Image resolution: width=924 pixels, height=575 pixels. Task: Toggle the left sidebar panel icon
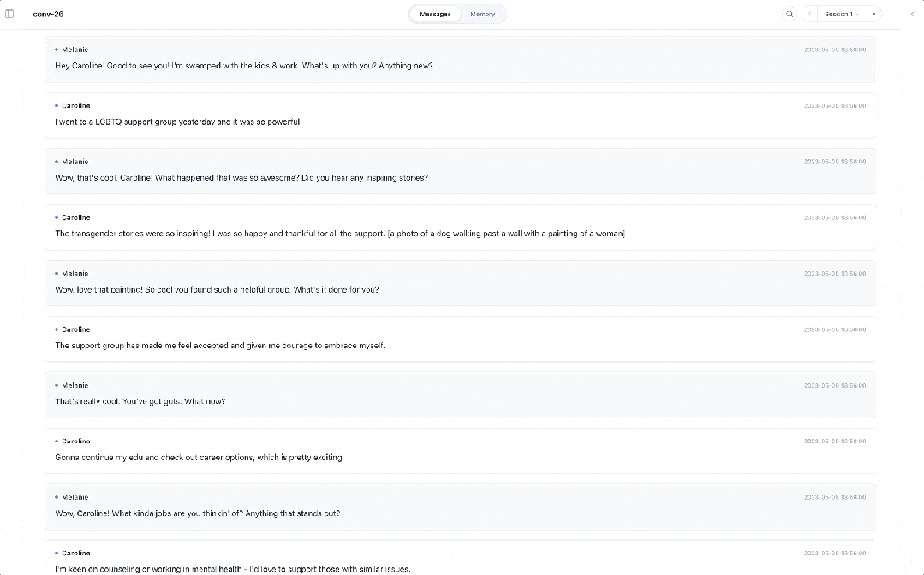click(10, 14)
